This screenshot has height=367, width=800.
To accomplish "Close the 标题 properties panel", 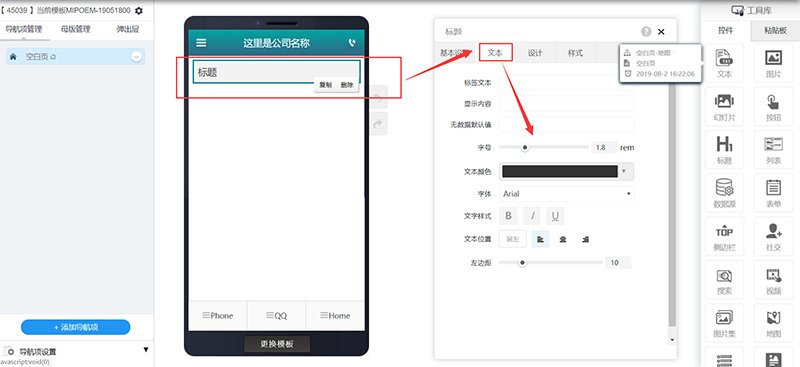I will [x=661, y=32].
